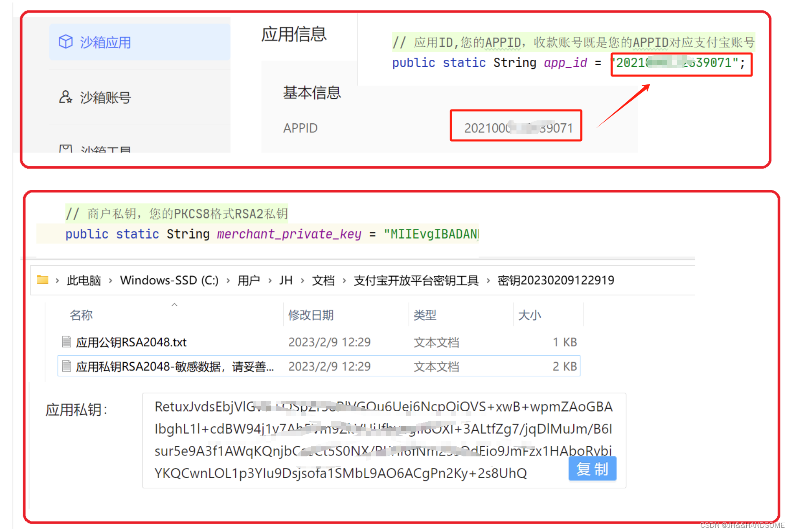Image resolution: width=791 pixels, height=532 pixels.
Task: Click inside the 应用私钥 key text box
Action: click(384, 440)
